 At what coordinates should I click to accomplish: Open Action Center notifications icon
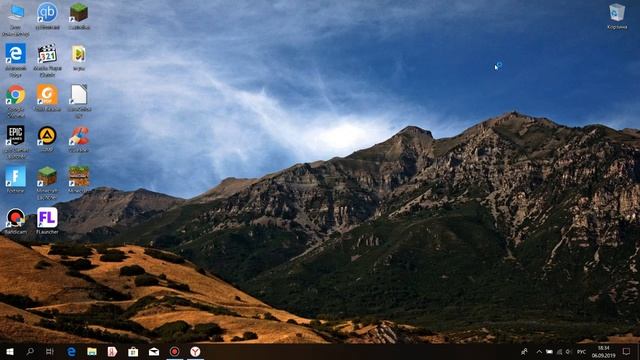click(x=626, y=351)
